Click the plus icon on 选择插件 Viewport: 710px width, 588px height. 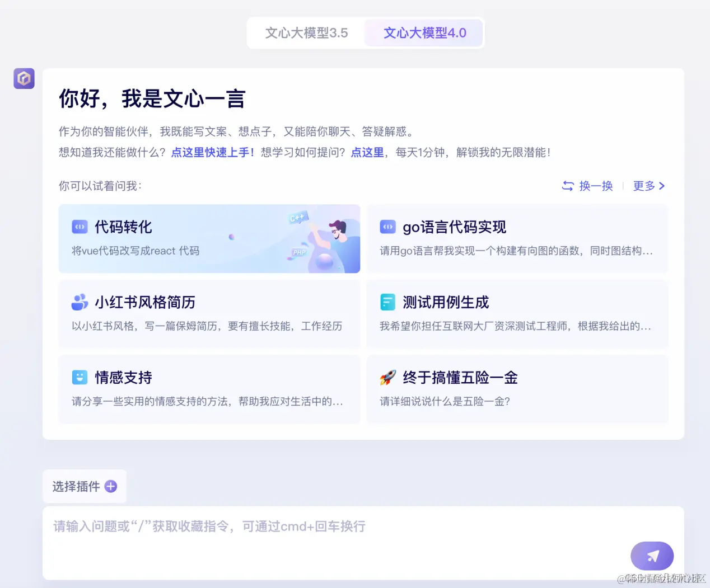(110, 486)
